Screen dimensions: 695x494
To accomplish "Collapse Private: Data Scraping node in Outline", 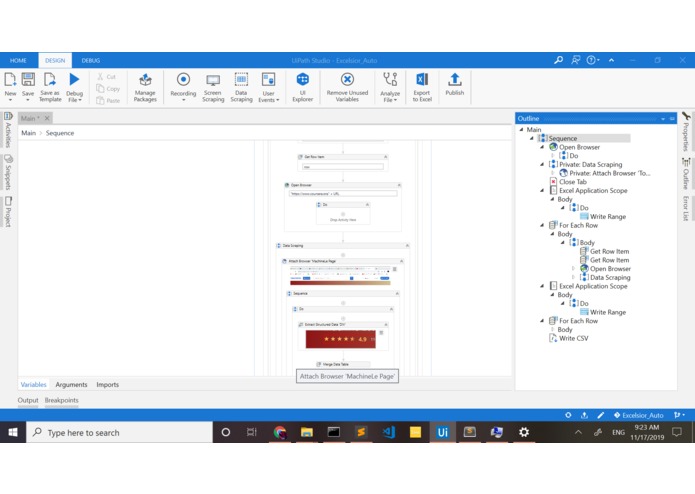I will point(542,164).
